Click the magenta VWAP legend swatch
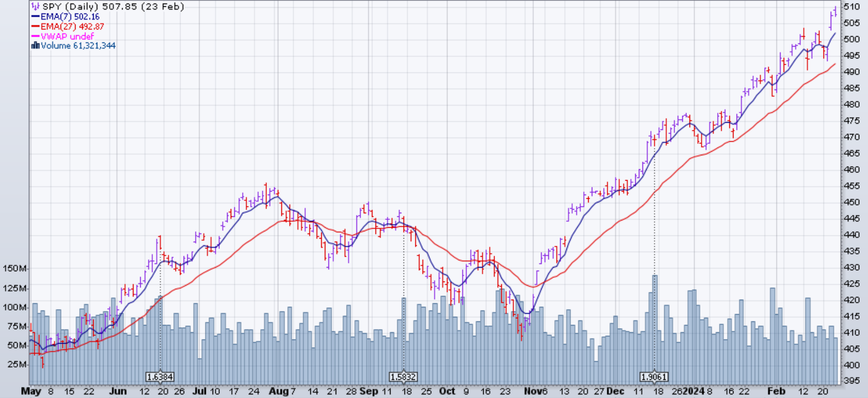 (35, 36)
